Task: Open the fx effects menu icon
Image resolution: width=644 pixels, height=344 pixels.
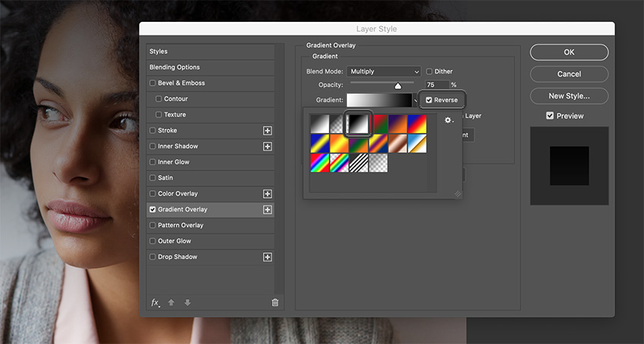Action: [x=155, y=303]
